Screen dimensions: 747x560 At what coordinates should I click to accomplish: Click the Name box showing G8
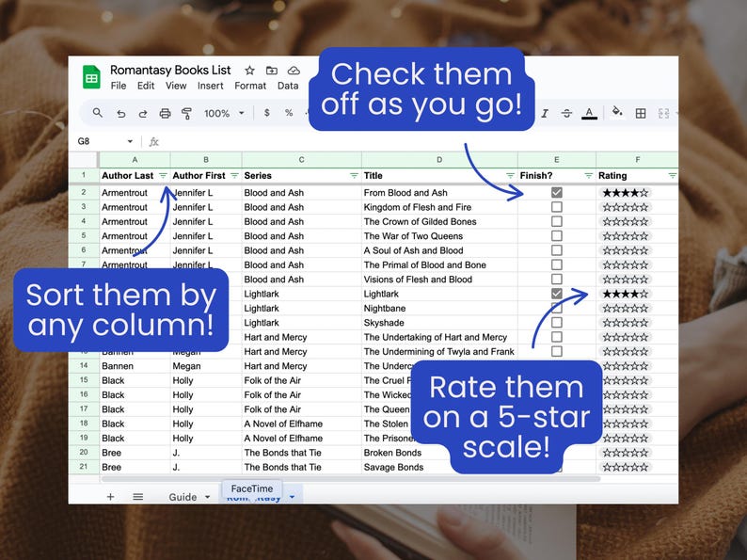click(104, 141)
